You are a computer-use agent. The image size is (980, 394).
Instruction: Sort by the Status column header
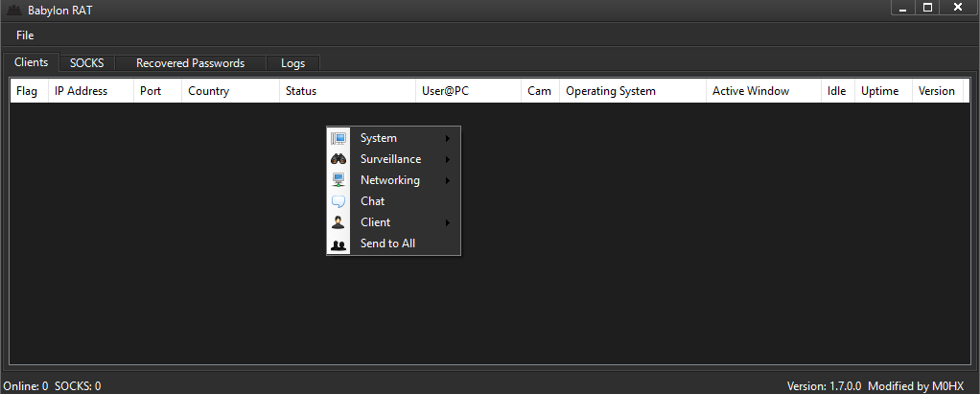pos(347,91)
